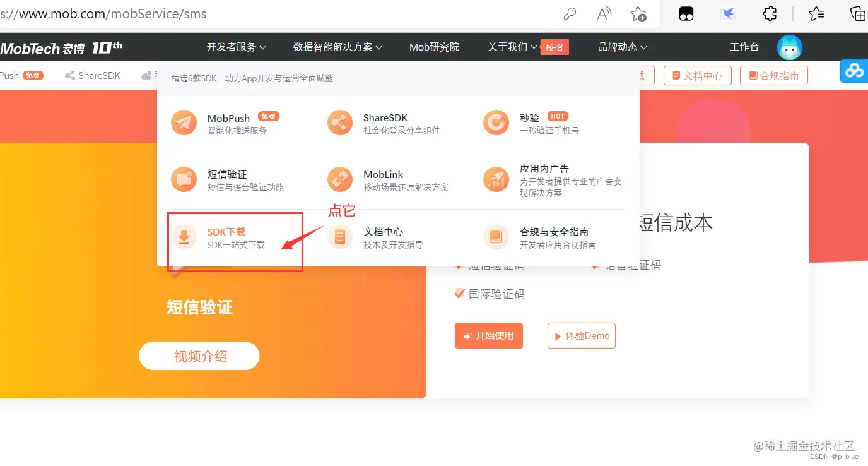Viewport: 868px width, 466px height.
Task: Click the ShareSDK share icon
Action: [x=340, y=123]
